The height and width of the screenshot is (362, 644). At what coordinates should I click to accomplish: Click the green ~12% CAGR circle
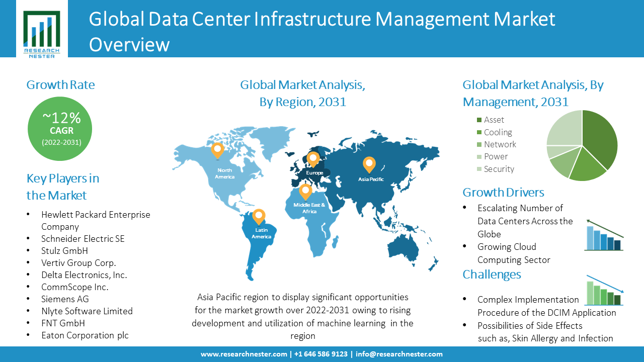61,129
